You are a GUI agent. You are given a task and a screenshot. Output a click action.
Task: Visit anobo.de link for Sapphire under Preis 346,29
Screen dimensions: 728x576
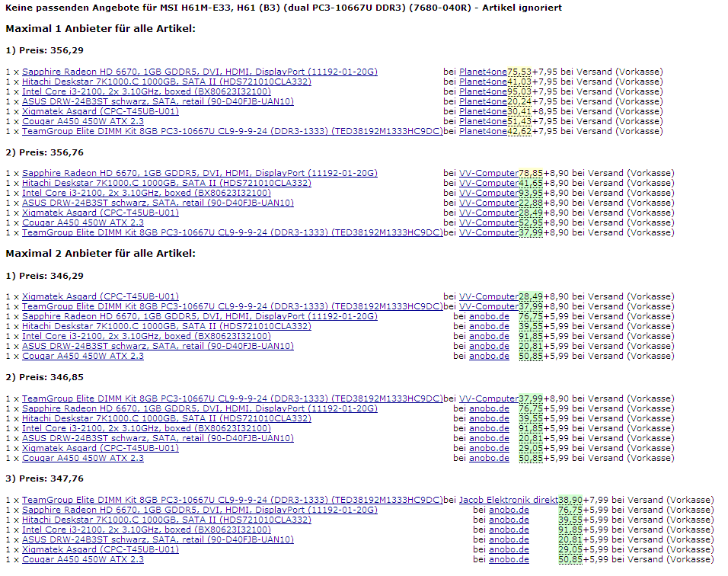[490, 316]
